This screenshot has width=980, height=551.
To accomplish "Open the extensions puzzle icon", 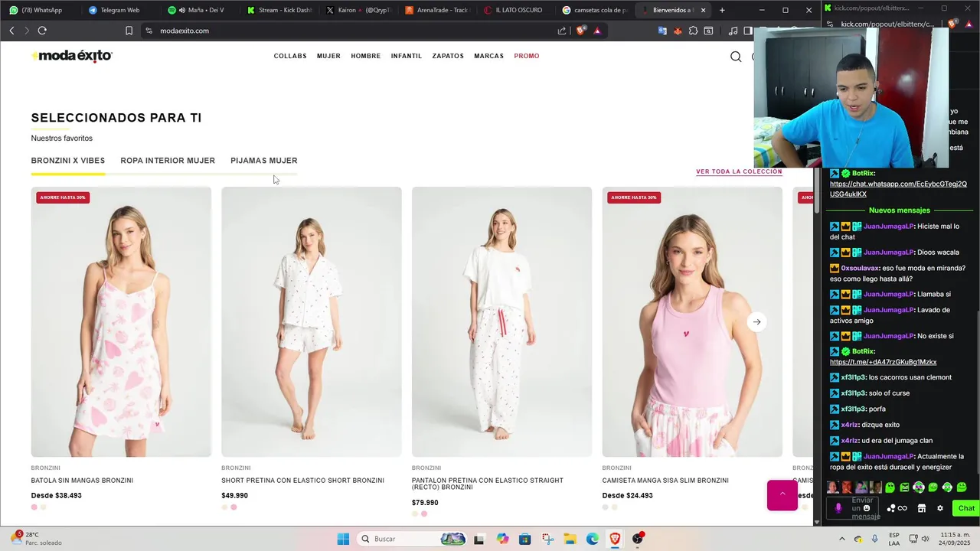I will (x=693, y=31).
